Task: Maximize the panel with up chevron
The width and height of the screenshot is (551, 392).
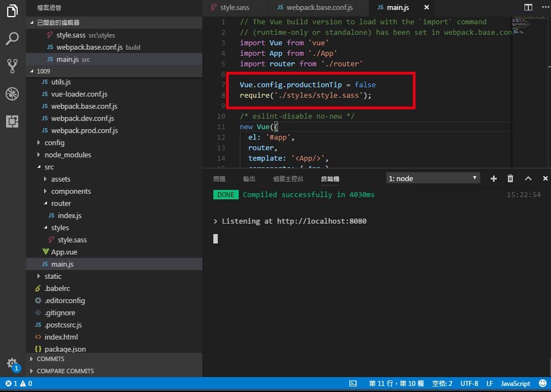Action: [x=528, y=179]
